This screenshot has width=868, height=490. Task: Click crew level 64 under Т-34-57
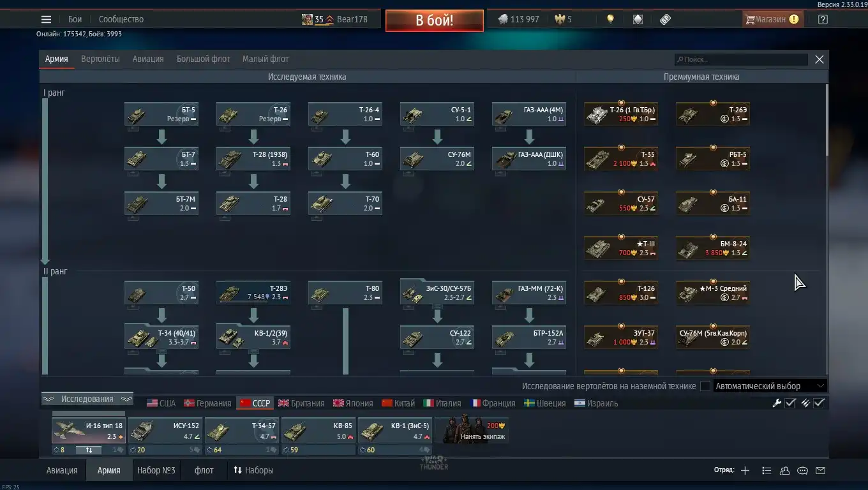[214, 450]
